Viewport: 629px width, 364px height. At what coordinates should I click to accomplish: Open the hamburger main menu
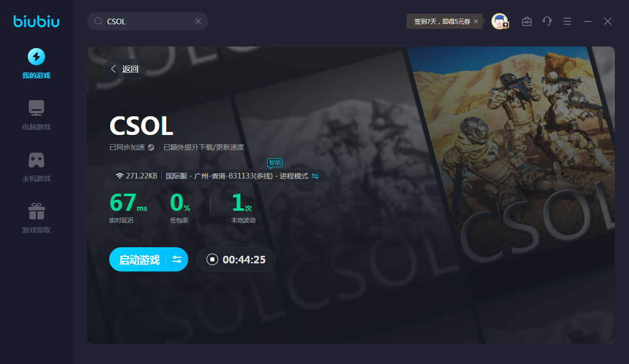pos(567,21)
